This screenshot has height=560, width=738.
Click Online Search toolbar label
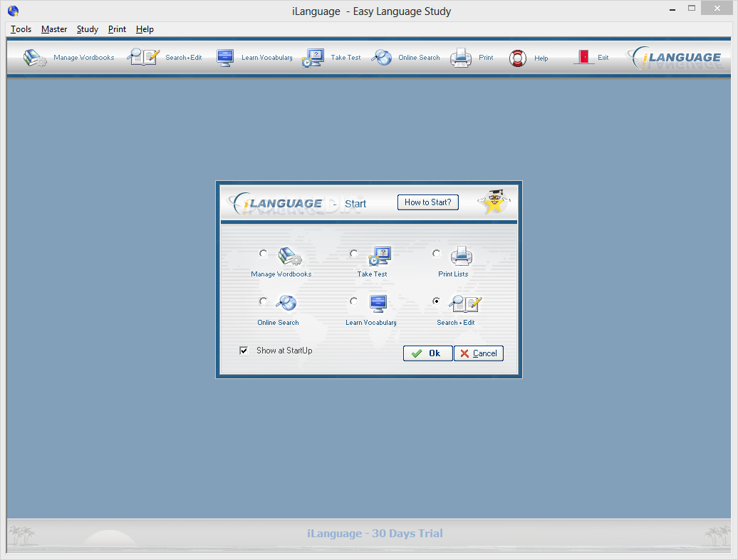pyautogui.click(x=419, y=58)
